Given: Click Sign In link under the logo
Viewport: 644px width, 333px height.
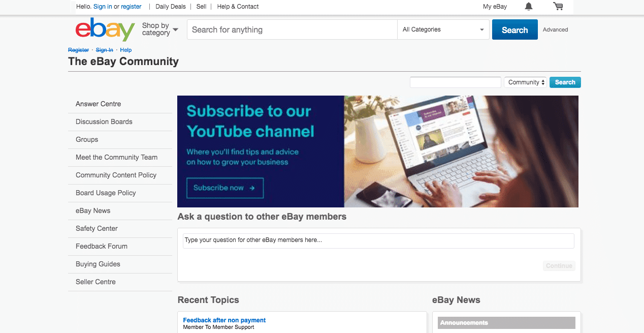Looking at the screenshot, I should pos(104,50).
